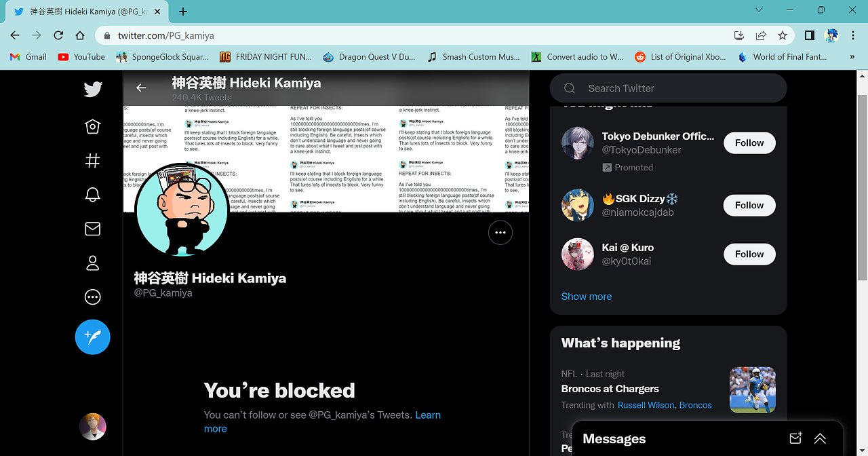Open a new browser tab
868x456 pixels.
click(183, 12)
